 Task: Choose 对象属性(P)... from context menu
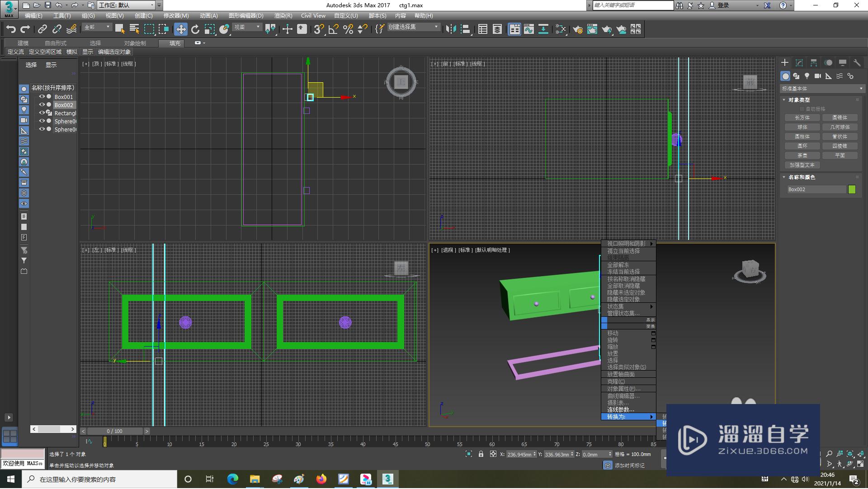pos(628,389)
